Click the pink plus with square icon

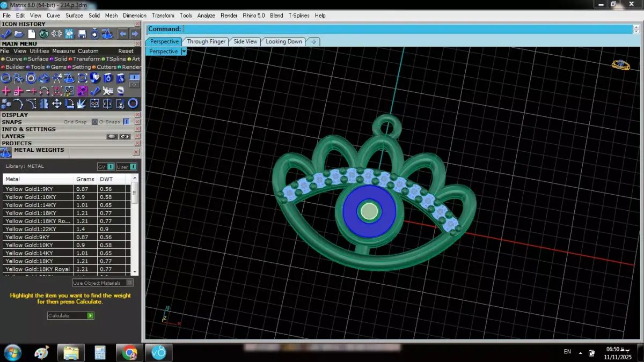[x=18, y=91]
